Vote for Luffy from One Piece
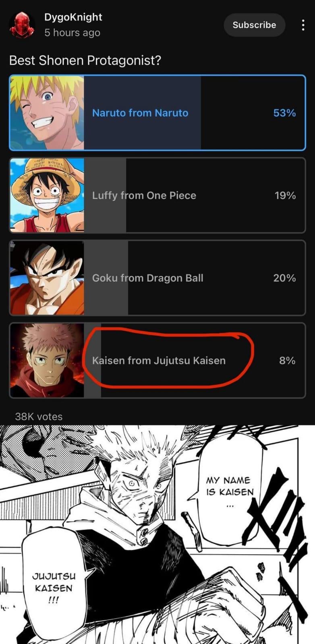 (x=157, y=195)
